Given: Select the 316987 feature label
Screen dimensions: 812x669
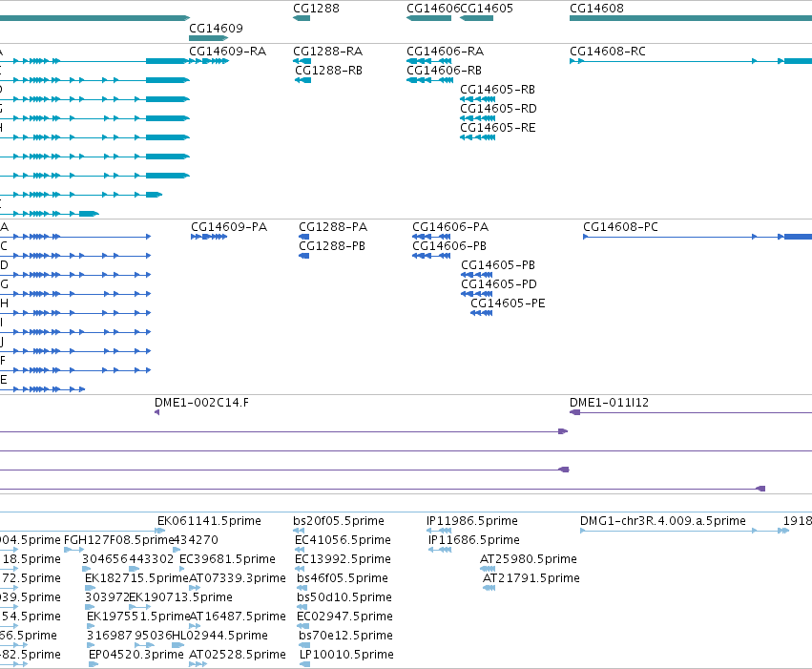Looking at the screenshot, I should coord(110,636).
